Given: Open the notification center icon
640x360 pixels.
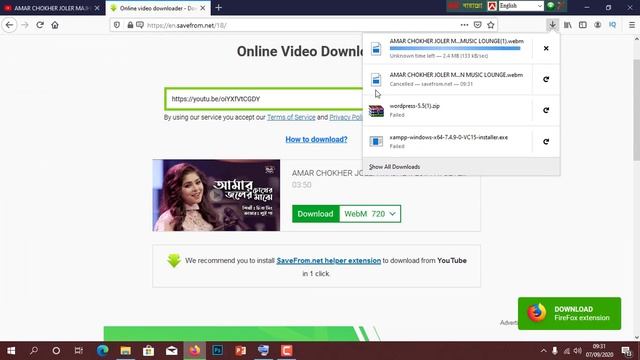Looking at the screenshot, I should [627, 351].
